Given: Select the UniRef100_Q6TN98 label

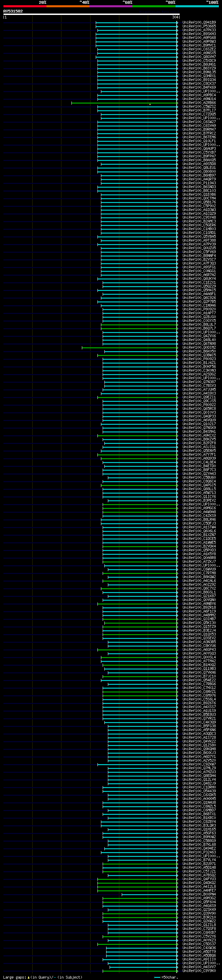Looking at the screenshot, I should pos(199,343).
